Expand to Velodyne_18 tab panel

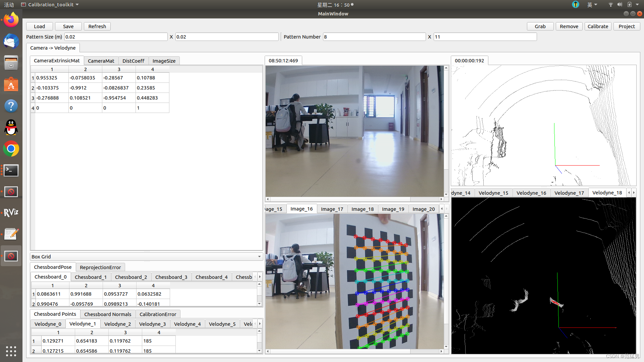[607, 192]
